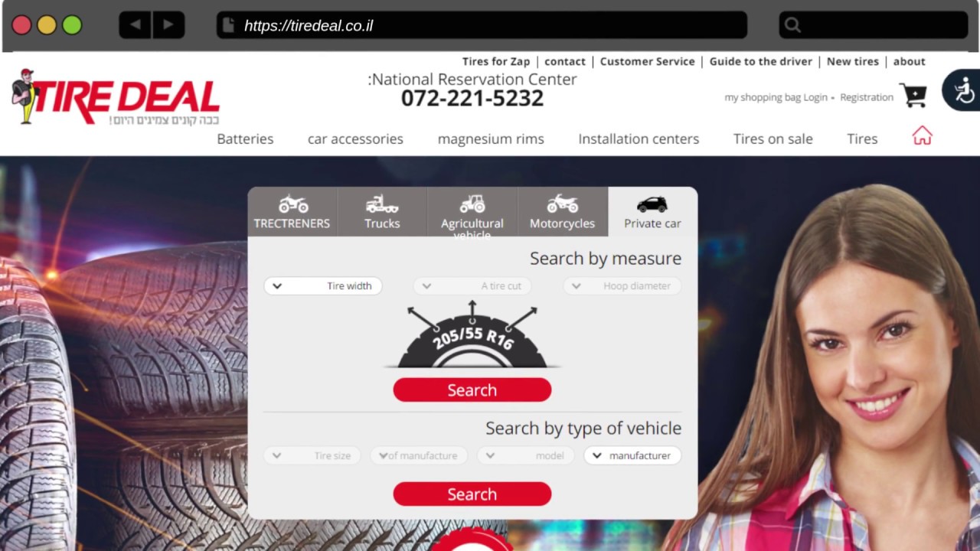Click the red home icon in navigation
The height and width of the screenshot is (551, 980).
pos(922,136)
